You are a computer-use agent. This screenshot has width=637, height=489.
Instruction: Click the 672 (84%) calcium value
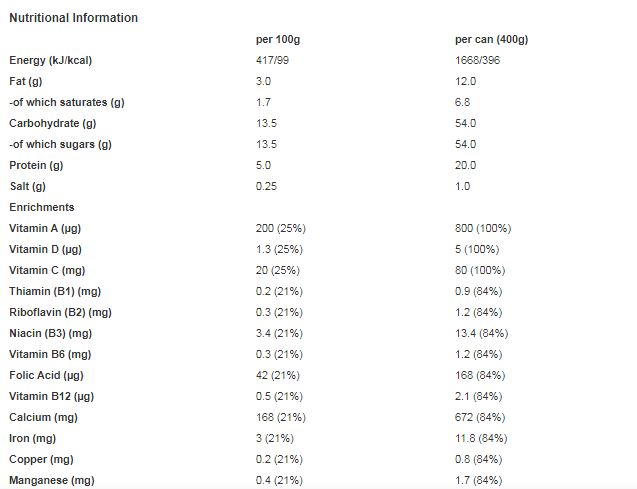pos(480,418)
